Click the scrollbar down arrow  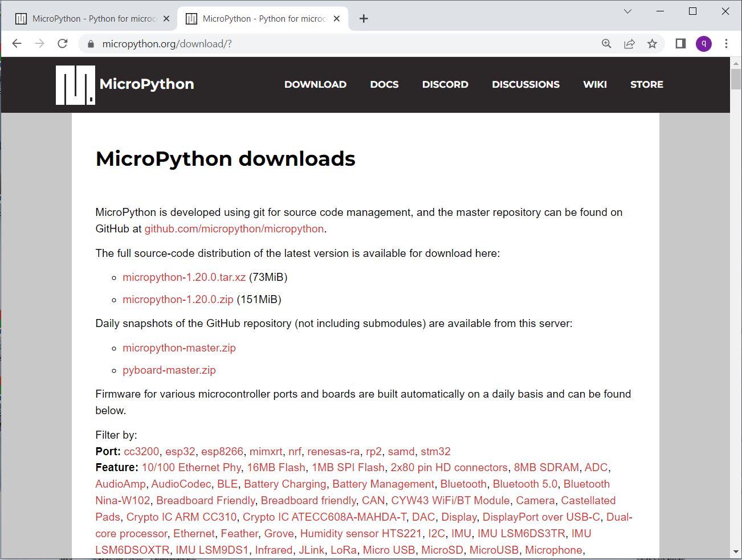736,552
